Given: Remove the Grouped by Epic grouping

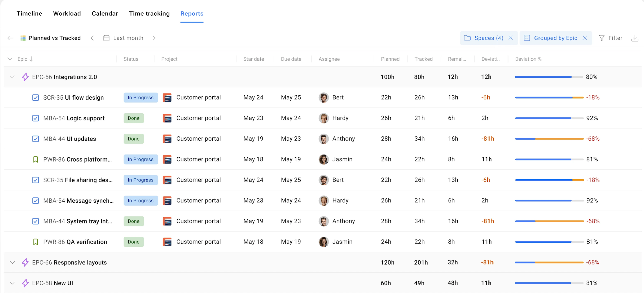Looking at the screenshot, I should (585, 38).
